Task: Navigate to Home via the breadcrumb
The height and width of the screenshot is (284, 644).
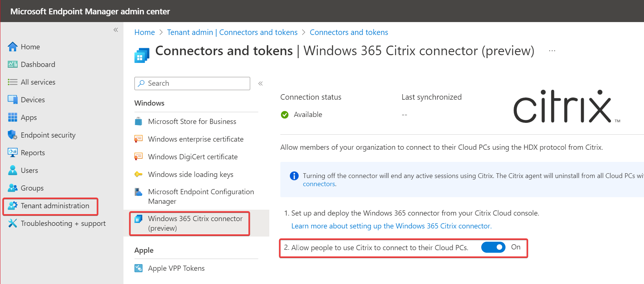Action: (x=144, y=32)
